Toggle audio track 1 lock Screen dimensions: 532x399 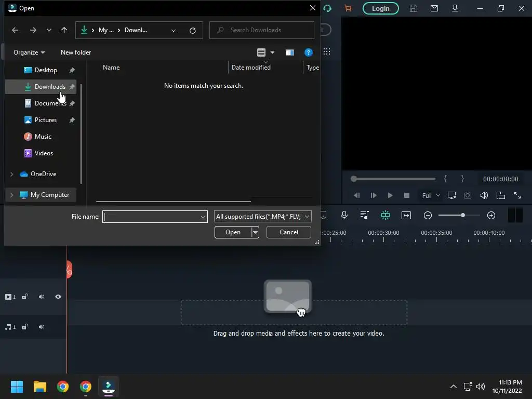click(25, 327)
